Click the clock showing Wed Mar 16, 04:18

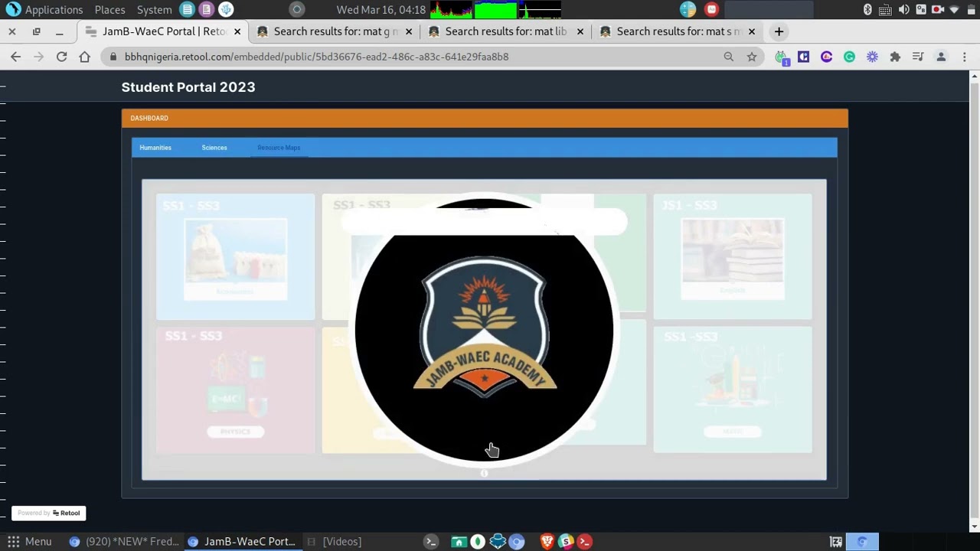coord(381,9)
